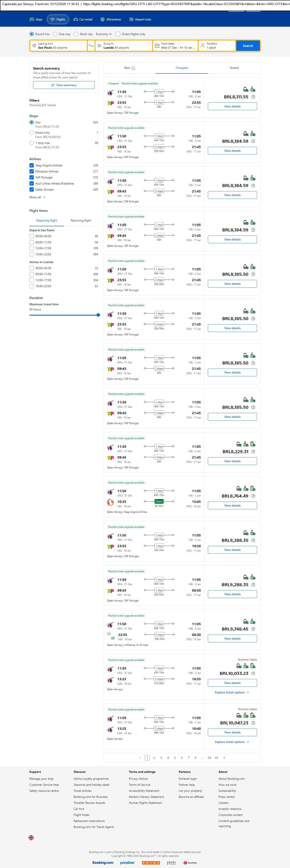This screenshot has height=868, width=290.
Task: Click the info icon next to Best tab
Action: pos(133,68)
